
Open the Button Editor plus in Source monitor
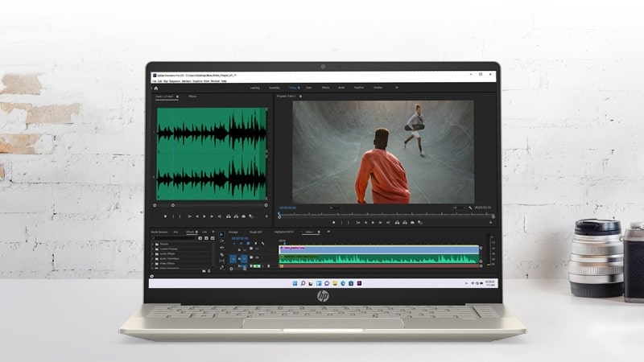[x=266, y=216]
